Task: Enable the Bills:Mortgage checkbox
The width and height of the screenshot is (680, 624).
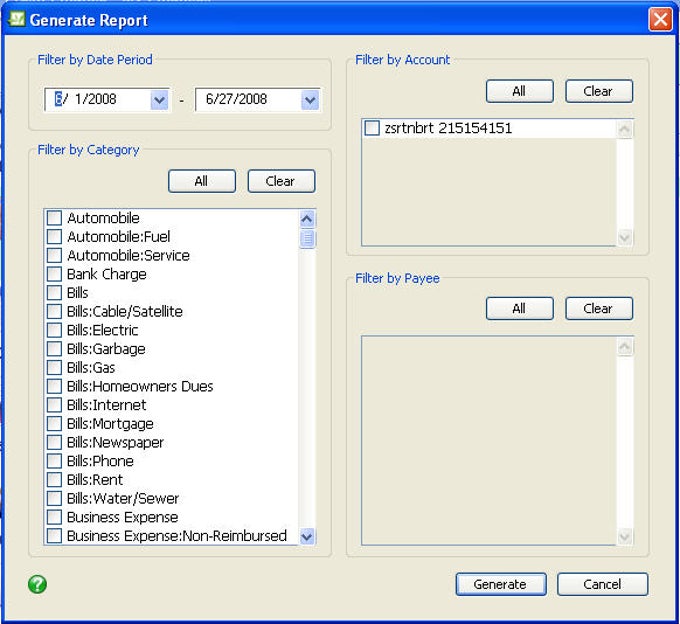Action: 54,424
